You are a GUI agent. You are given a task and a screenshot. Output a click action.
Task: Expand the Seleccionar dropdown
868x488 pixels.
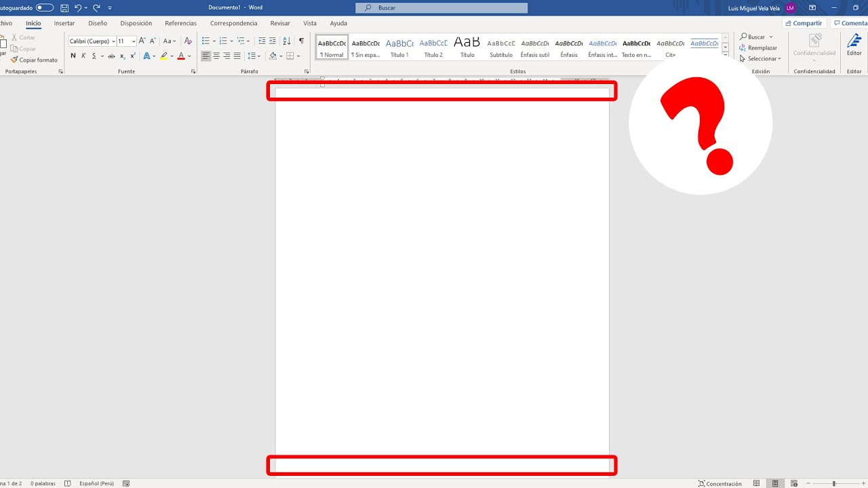point(760,58)
